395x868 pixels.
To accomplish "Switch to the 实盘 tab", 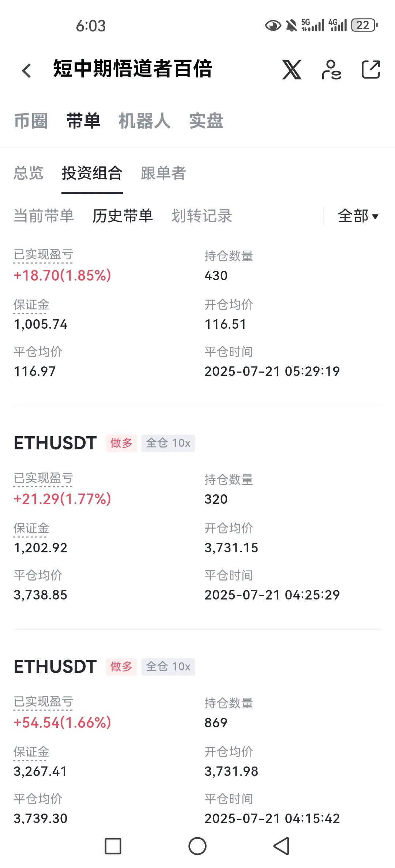I will pos(206,121).
